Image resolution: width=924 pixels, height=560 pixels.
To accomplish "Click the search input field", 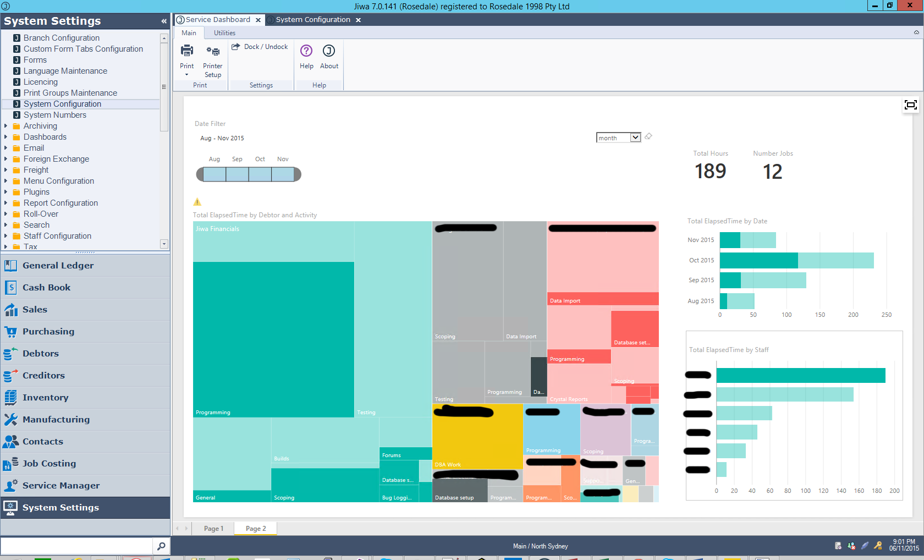I will tap(77, 546).
